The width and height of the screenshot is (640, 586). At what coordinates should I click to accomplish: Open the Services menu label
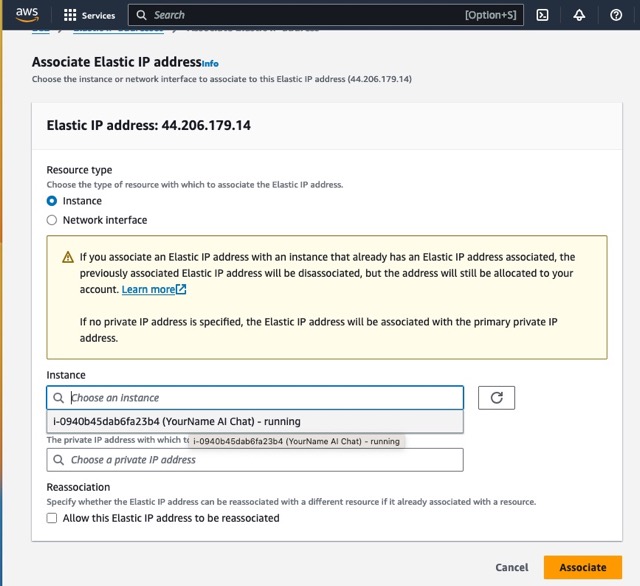point(98,16)
